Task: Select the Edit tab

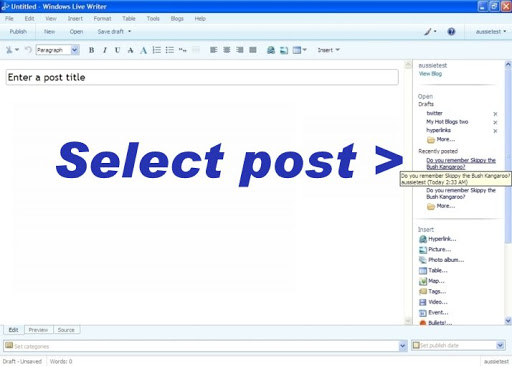Action: pyautogui.click(x=13, y=330)
